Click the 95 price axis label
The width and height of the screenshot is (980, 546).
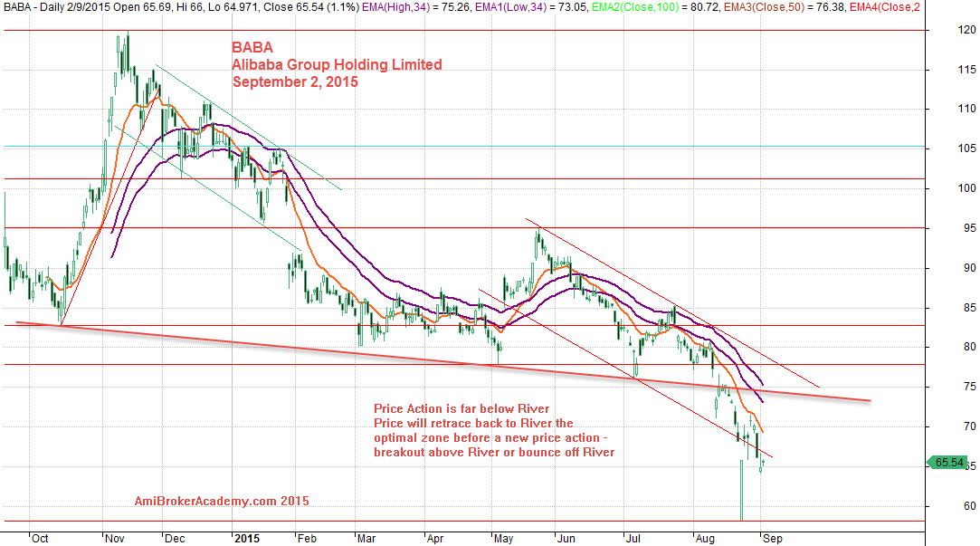pyautogui.click(x=969, y=228)
